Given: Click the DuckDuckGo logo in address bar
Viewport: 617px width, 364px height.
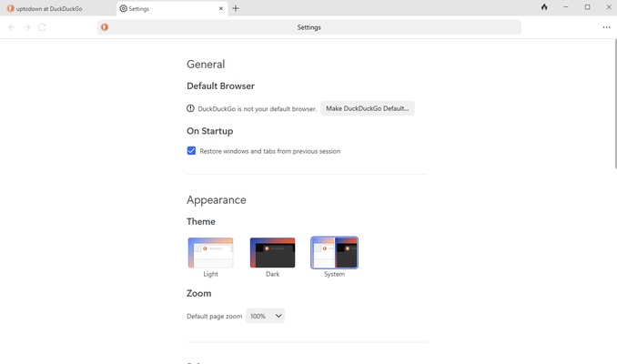Looking at the screenshot, I should coord(105,27).
